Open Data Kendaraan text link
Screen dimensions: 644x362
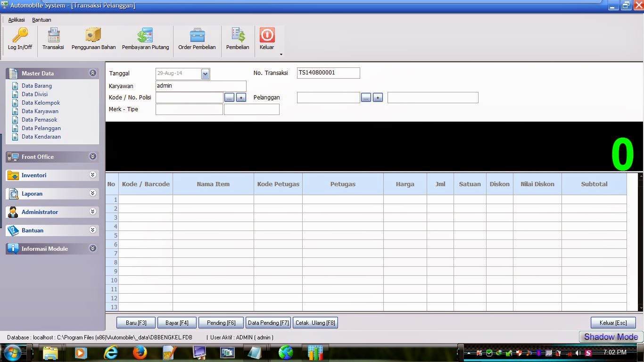coord(41,137)
